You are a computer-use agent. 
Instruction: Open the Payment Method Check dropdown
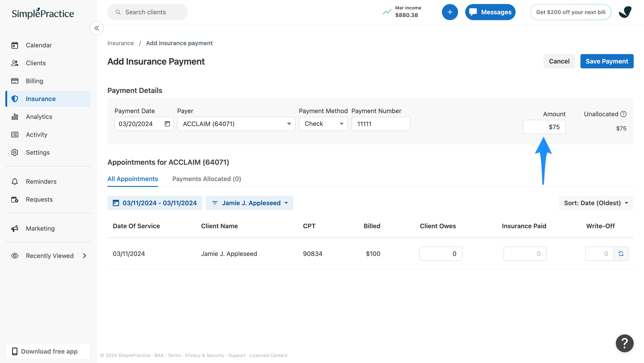pyautogui.click(x=323, y=124)
